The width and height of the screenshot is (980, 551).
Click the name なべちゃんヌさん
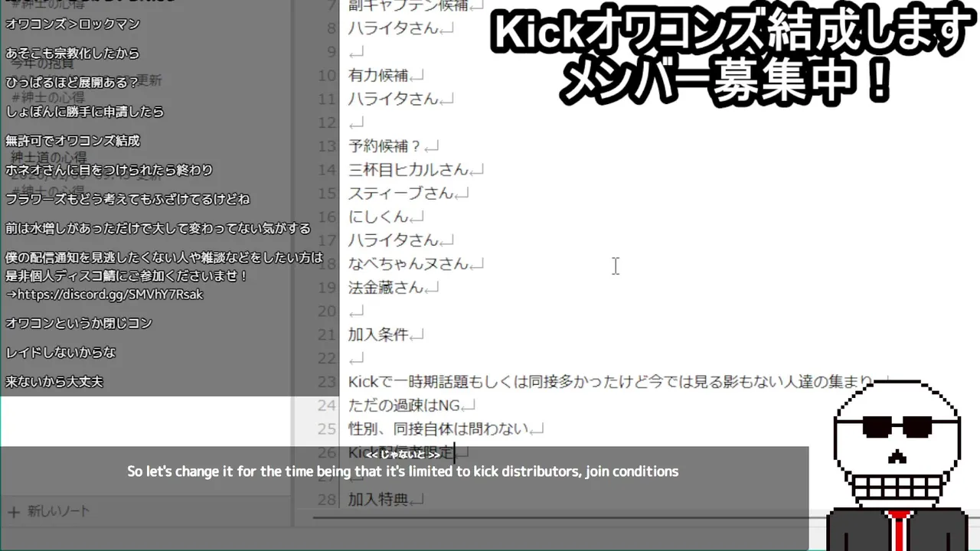[410, 264]
